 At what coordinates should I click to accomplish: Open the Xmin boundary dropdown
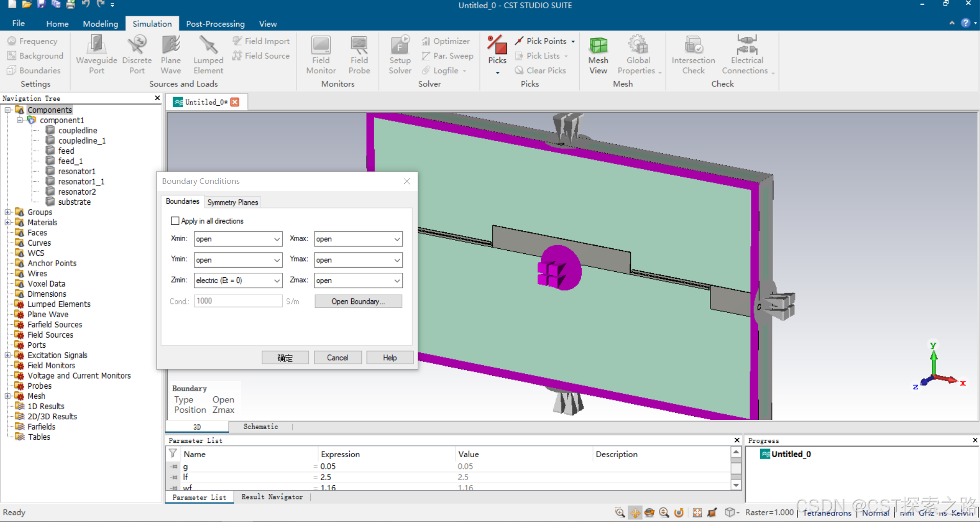tap(238, 239)
